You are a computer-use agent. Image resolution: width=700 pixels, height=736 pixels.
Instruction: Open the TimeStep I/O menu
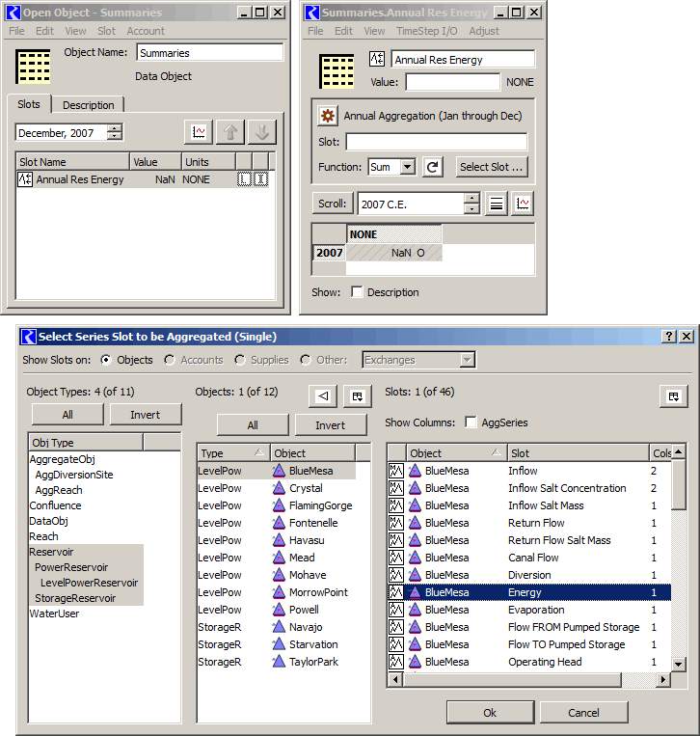426,31
